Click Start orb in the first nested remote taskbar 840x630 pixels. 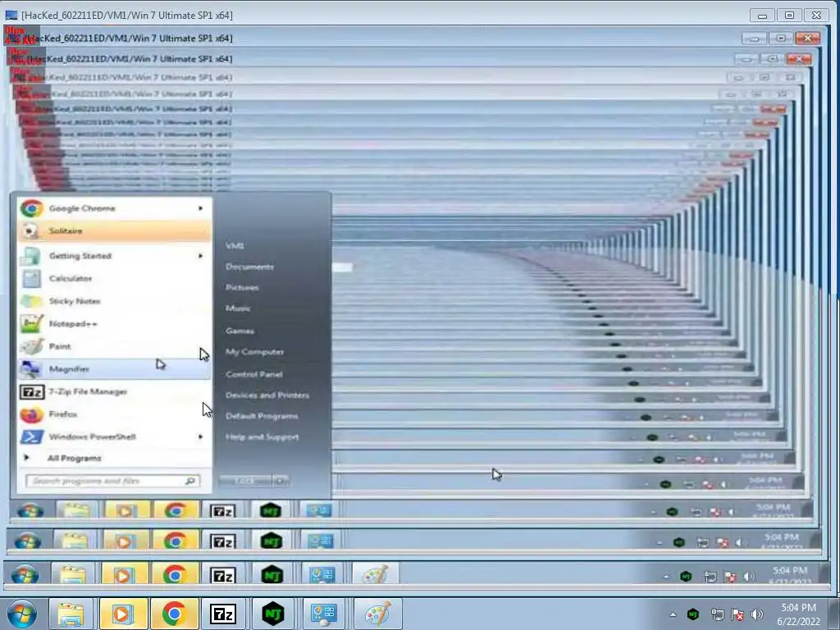pos(25,575)
